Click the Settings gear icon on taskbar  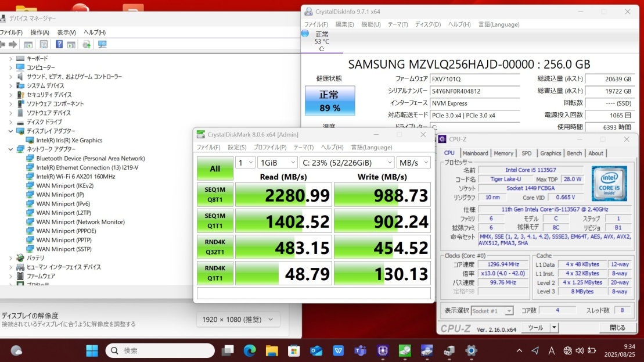point(471,350)
